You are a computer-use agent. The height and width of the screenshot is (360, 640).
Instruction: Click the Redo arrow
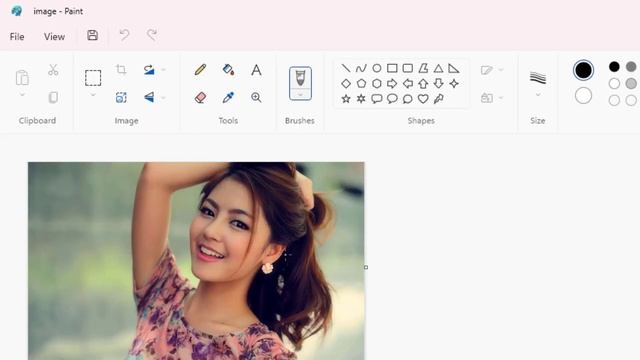(152, 35)
